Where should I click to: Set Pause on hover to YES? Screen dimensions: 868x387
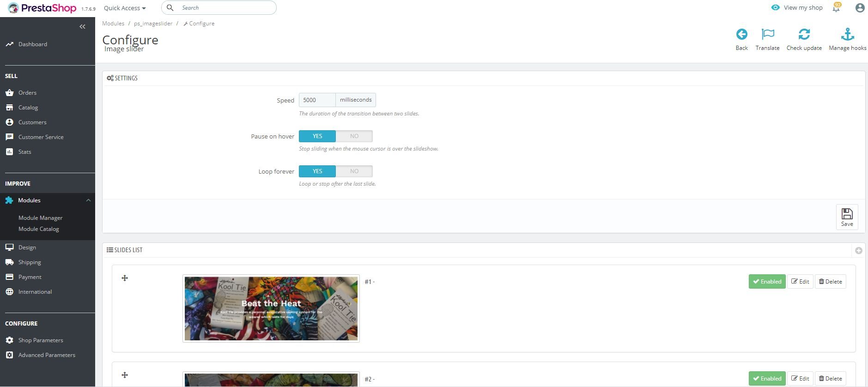317,136
